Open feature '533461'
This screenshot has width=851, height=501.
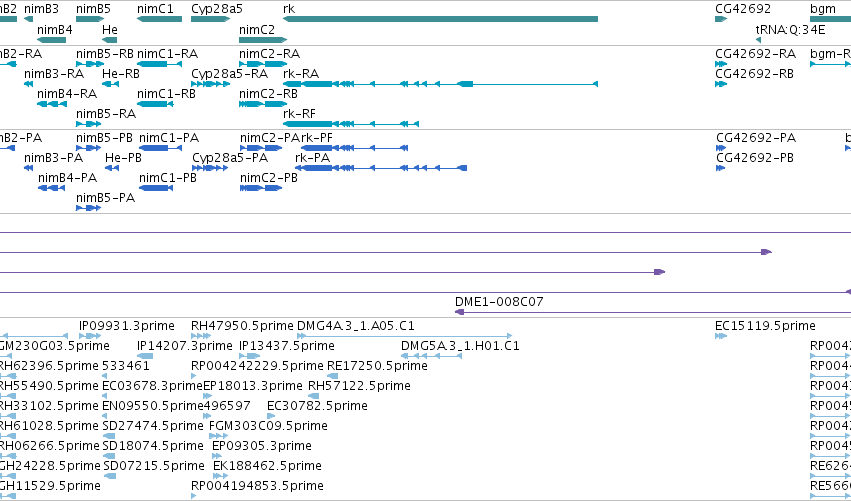click(104, 376)
